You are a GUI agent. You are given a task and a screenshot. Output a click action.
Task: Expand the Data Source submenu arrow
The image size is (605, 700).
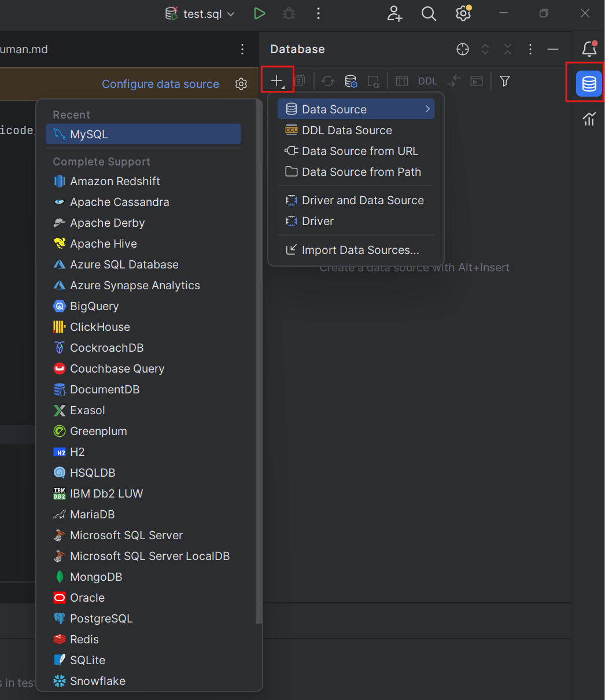click(x=427, y=109)
